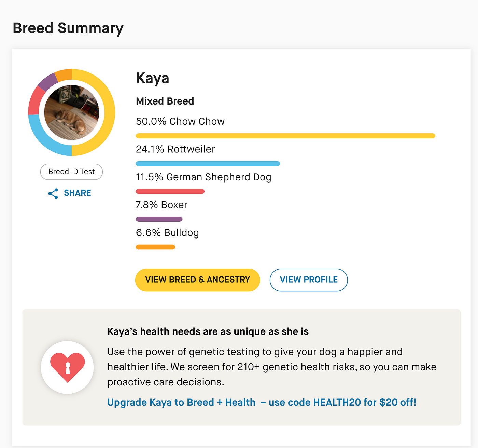Select the blue Rottweiler percentage bar
478x448 pixels.
pos(208,164)
